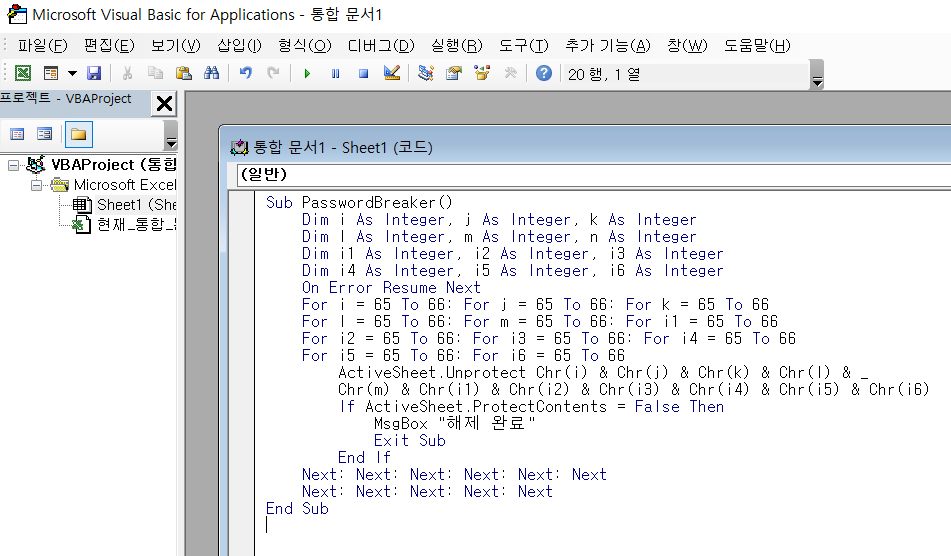Screen dimensions: 951x556
Task: Open Object Browser toolbar icon
Action: pyautogui.click(x=482, y=73)
